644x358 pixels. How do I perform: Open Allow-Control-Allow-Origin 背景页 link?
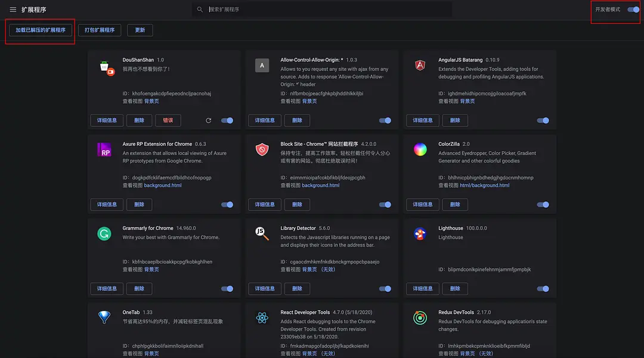click(309, 101)
